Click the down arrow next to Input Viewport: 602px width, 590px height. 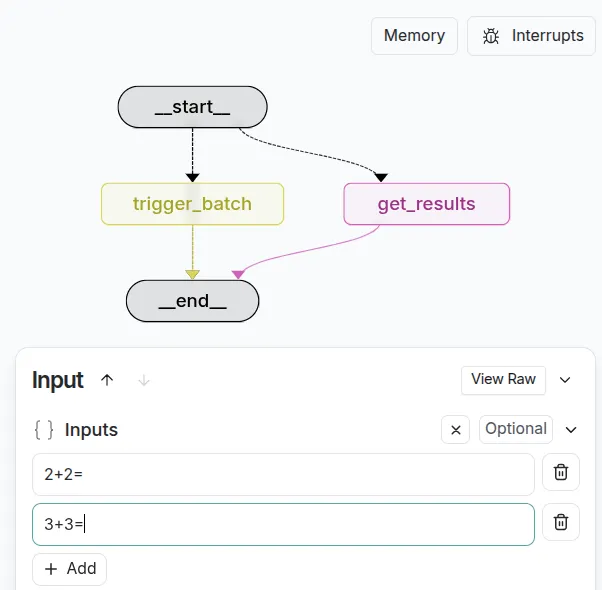(144, 380)
